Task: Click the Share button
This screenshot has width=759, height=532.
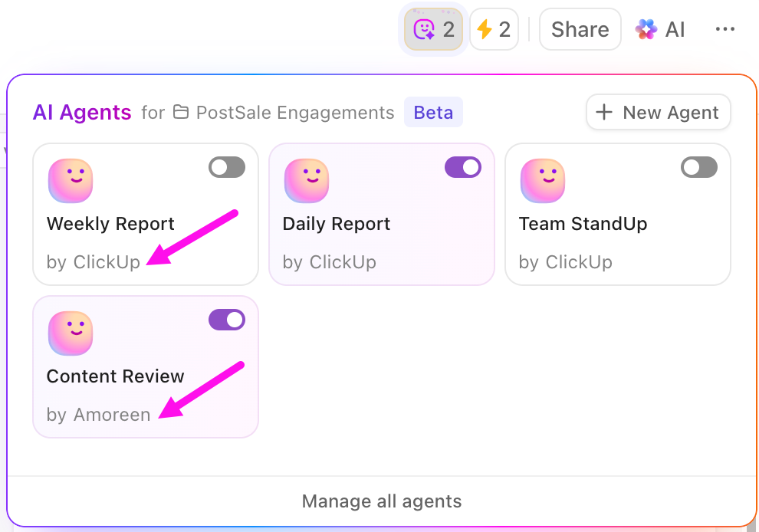Action: click(580, 29)
